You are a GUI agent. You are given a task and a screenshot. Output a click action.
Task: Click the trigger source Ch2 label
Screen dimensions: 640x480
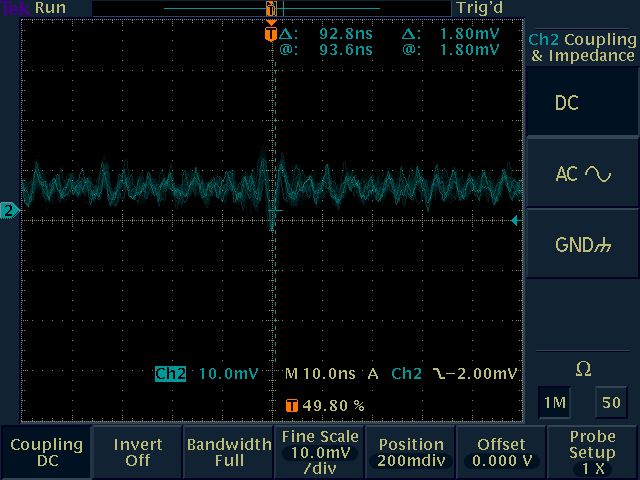point(406,373)
